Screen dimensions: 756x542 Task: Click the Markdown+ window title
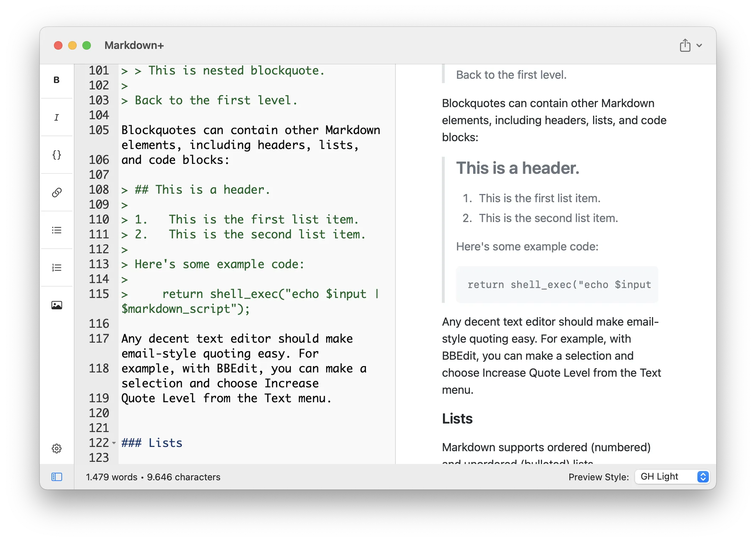[x=134, y=45]
